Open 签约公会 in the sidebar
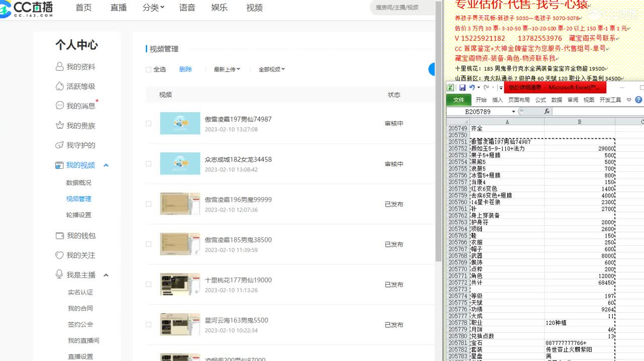The height and width of the screenshot is (361, 644). (x=80, y=325)
